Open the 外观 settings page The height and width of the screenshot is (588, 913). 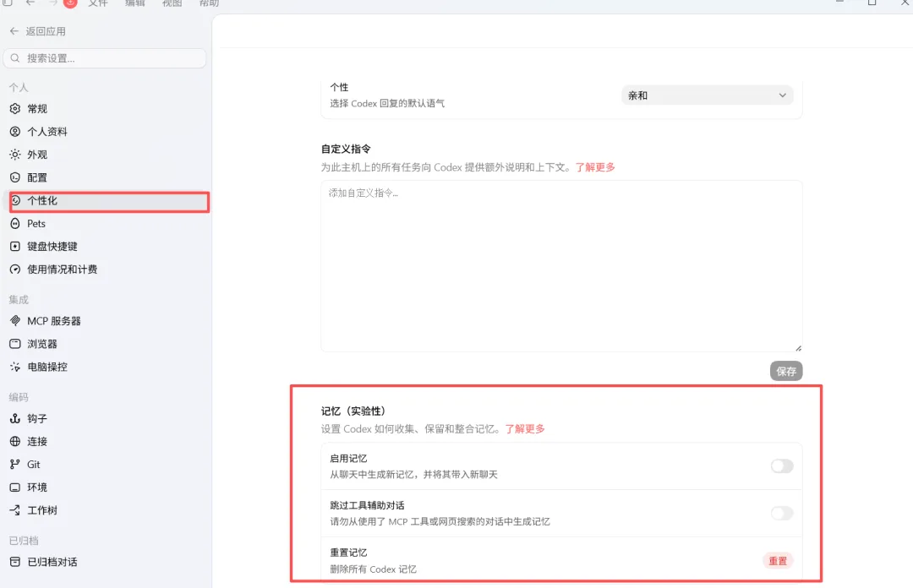pyautogui.click(x=106, y=155)
